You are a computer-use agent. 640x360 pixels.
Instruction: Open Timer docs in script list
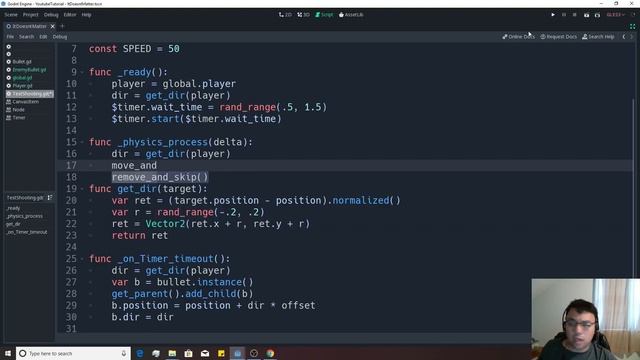[x=19, y=118]
